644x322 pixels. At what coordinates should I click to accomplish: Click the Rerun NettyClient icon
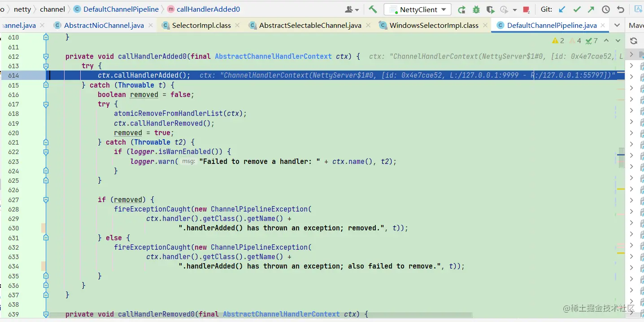tap(461, 9)
